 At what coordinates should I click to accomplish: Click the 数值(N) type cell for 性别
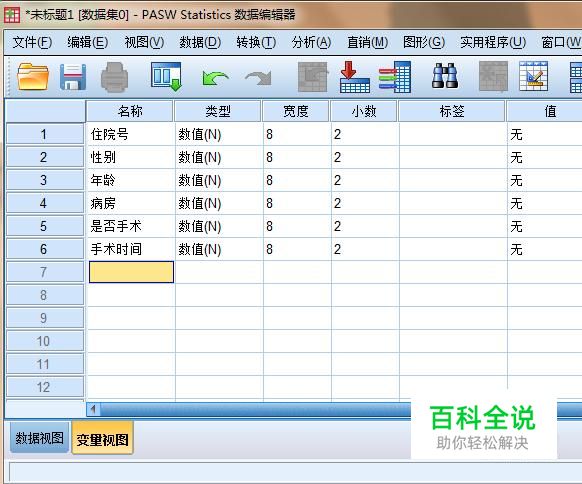[219, 157]
